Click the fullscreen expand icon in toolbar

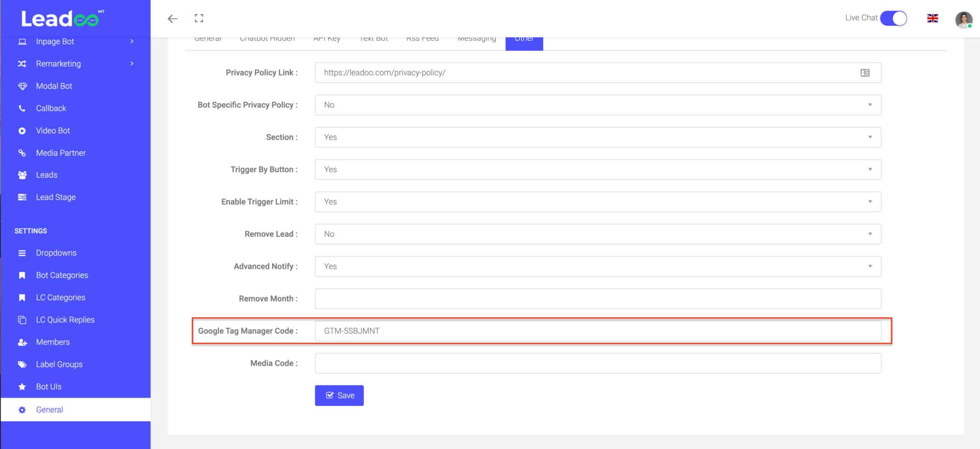(x=199, y=18)
